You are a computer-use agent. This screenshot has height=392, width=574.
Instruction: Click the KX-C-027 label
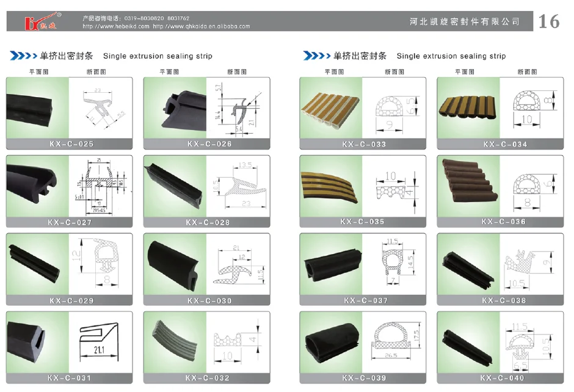click(70, 222)
